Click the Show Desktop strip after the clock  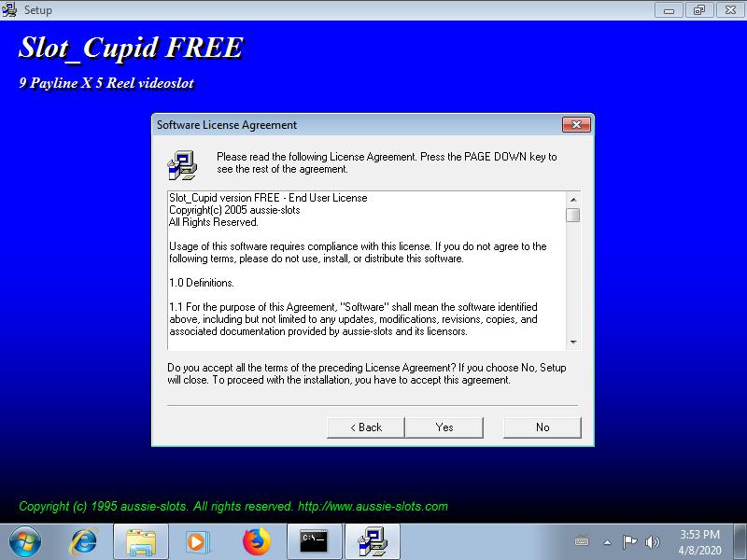740,542
